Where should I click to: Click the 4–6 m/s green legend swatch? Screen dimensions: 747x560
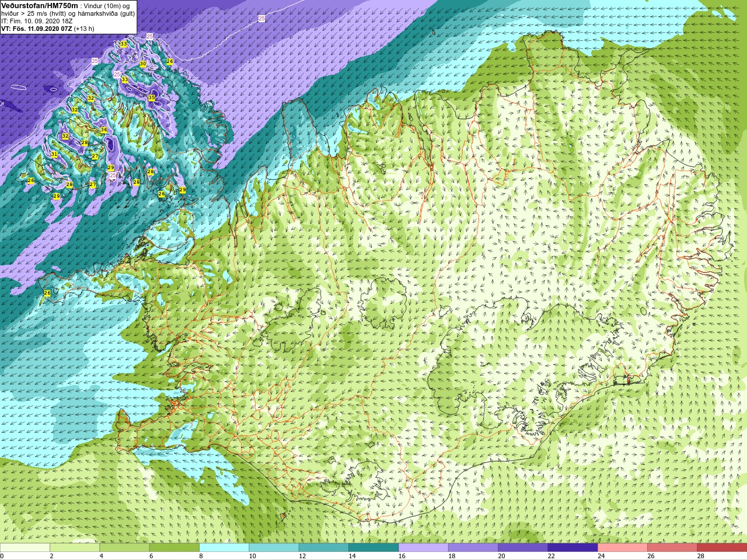coord(124,548)
